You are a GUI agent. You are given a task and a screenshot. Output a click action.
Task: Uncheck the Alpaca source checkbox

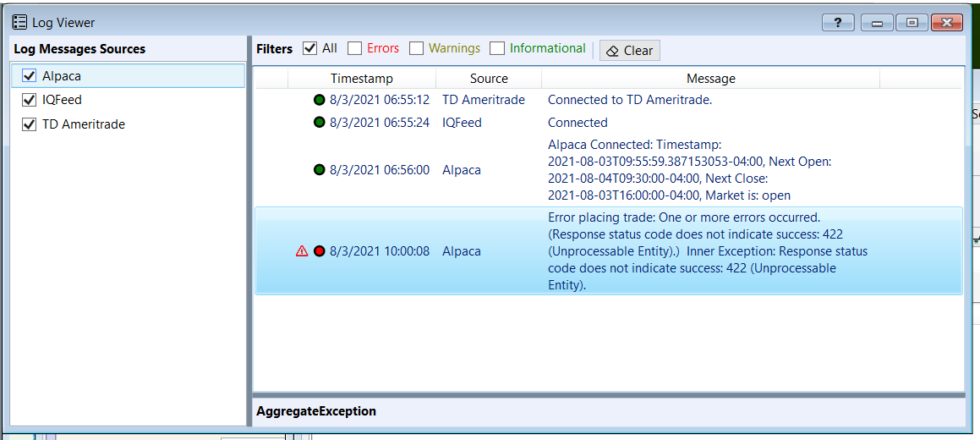(29, 76)
